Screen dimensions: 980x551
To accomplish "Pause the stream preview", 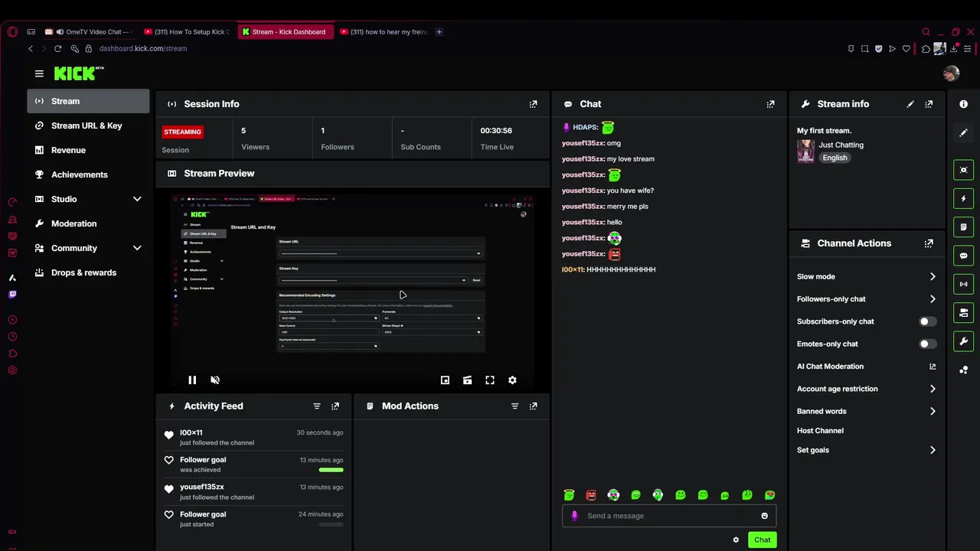I will [x=192, y=380].
